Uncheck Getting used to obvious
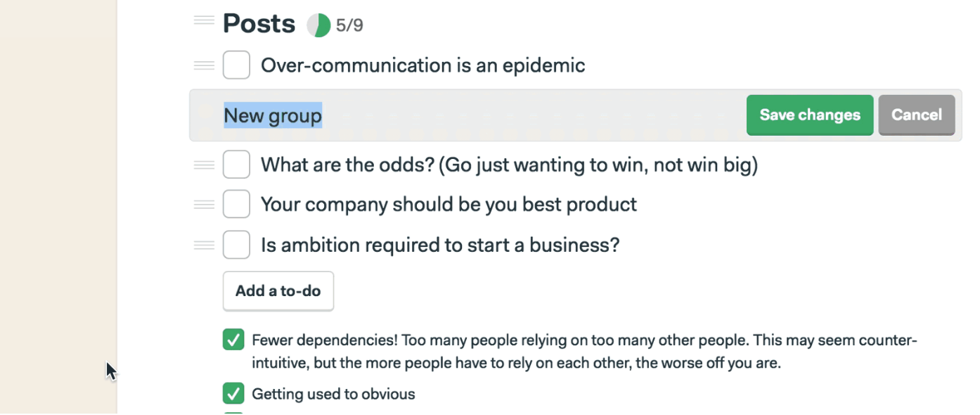The height and width of the screenshot is (415, 980). 233,393
